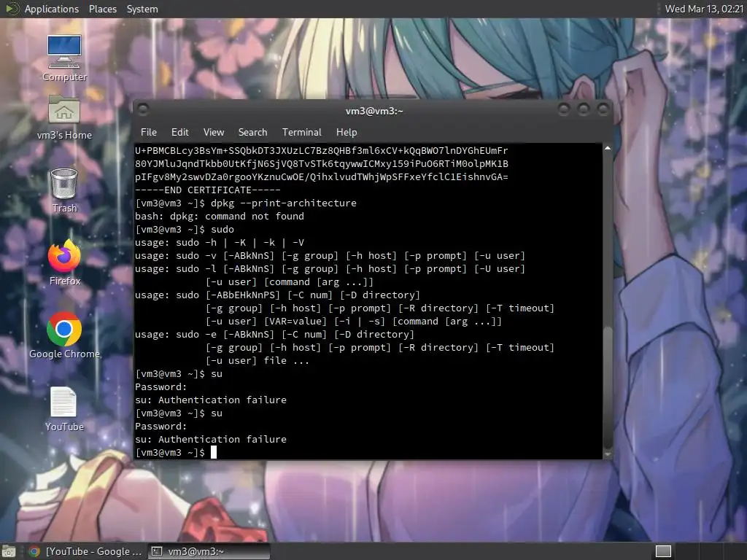The height and width of the screenshot is (560, 747).
Task: Maximize the terminal window
Action: coord(584,110)
